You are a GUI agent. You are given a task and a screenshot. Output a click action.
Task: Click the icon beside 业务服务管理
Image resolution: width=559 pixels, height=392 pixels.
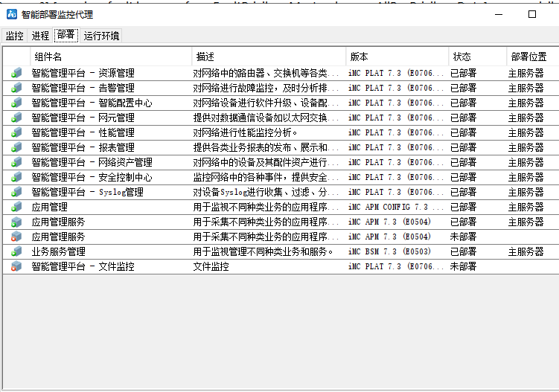16,251
